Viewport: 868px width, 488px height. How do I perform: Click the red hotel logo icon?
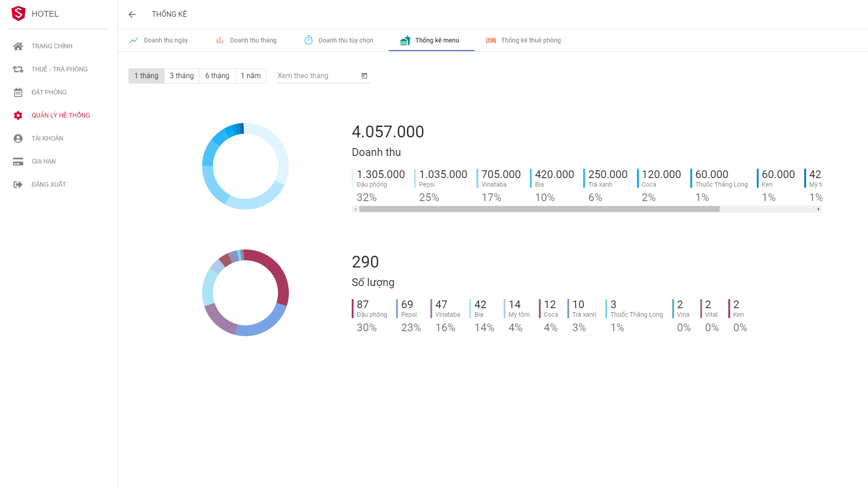19,14
